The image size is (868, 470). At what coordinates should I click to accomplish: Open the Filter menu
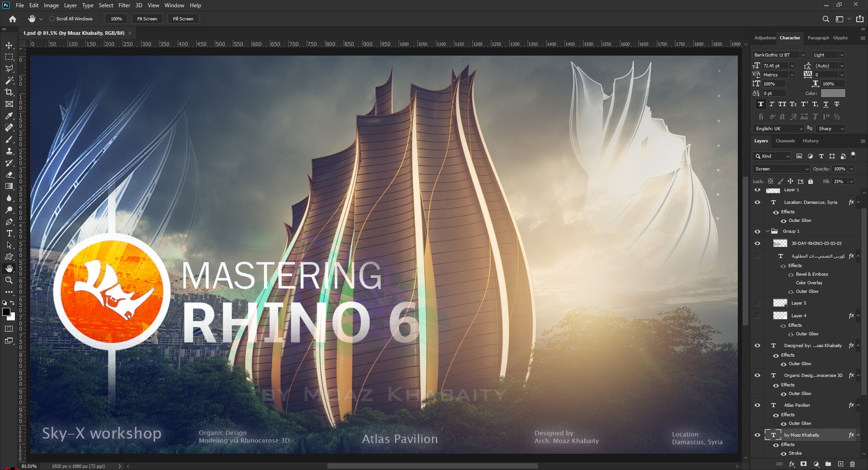(x=124, y=5)
